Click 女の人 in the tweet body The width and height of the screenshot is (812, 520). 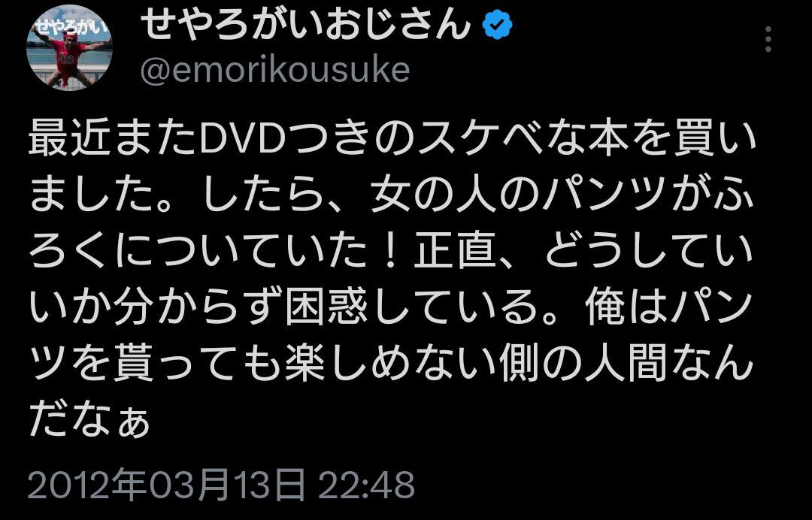pos(435,195)
